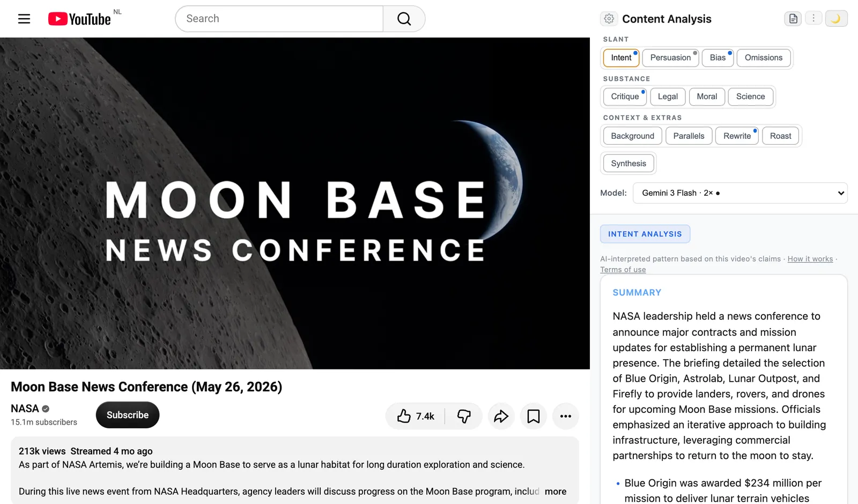
Task: Open the panel's vertical dots menu
Action: (x=813, y=19)
